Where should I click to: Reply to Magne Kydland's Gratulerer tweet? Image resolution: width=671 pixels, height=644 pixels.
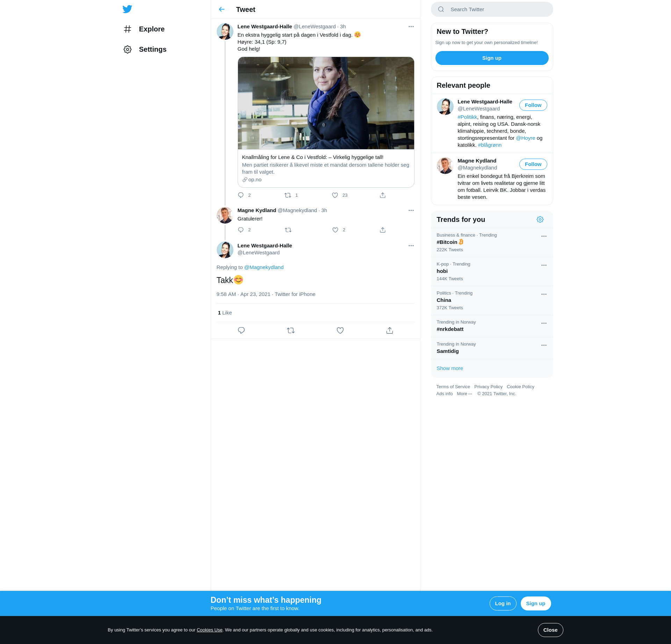(x=241, y=230)
